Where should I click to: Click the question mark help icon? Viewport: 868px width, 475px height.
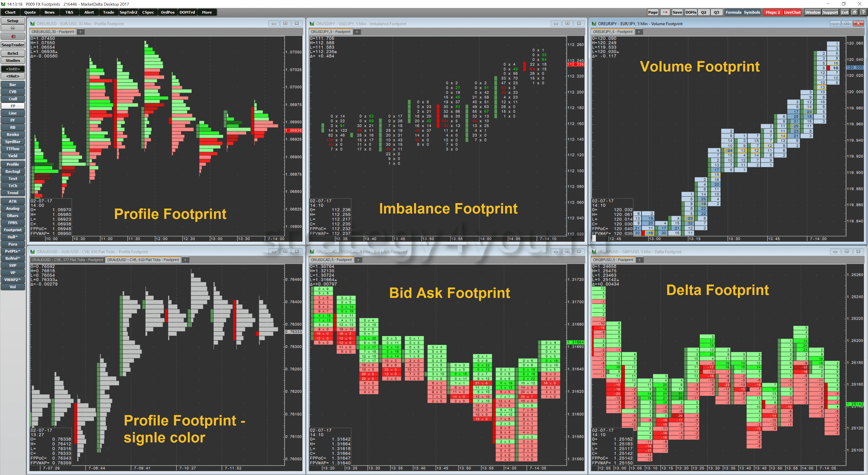863,12
